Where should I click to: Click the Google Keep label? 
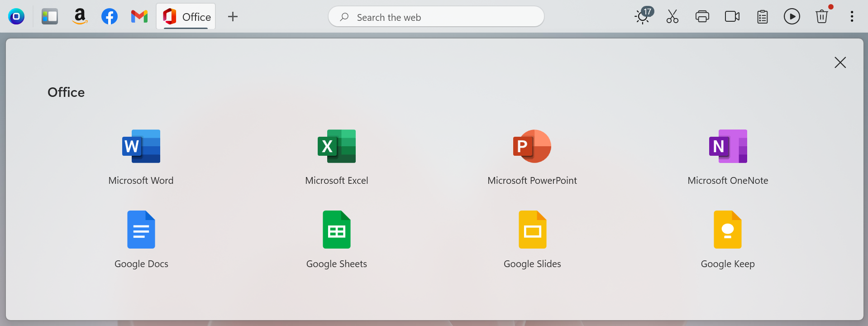(x=728, y=264)
